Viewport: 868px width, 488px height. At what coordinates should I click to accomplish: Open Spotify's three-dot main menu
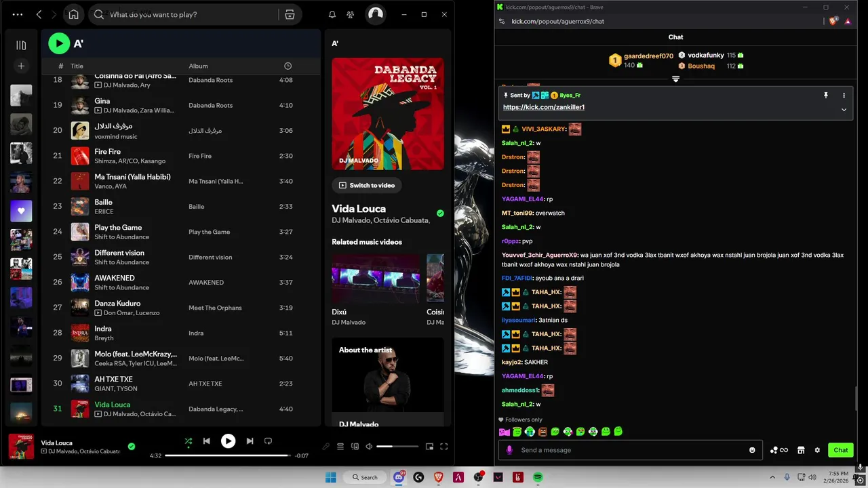coord(18,14)
